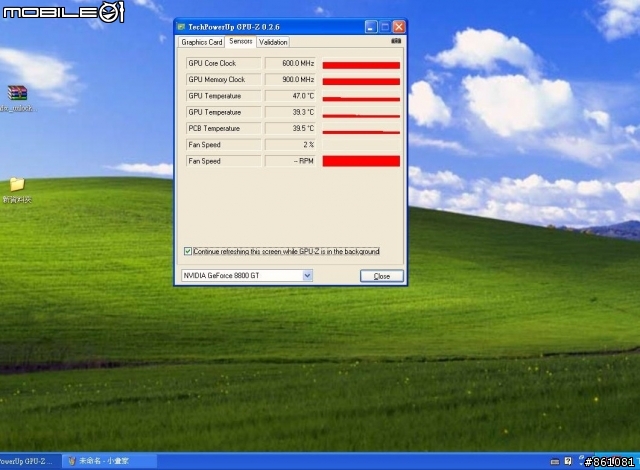Screen dimensions: 640x470
Task: Select the Sensors tab
Action: 240,41
